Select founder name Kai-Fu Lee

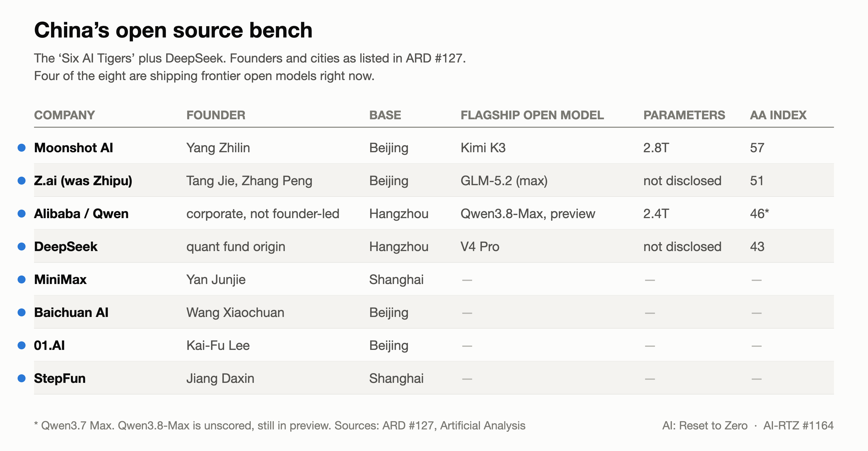218,345
